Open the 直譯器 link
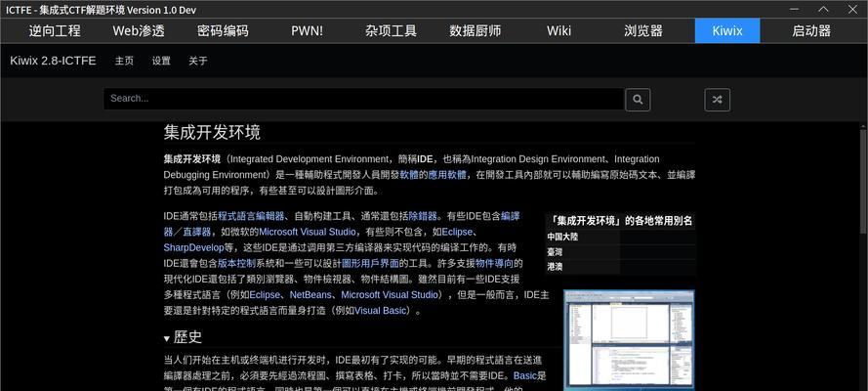868x391 pixels. tap(196, 232)
